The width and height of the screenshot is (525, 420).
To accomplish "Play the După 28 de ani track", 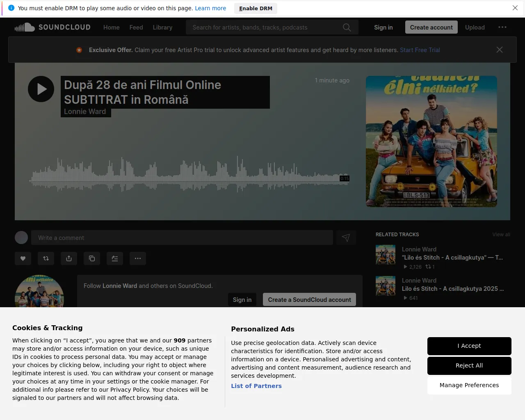I will [41, 89].
